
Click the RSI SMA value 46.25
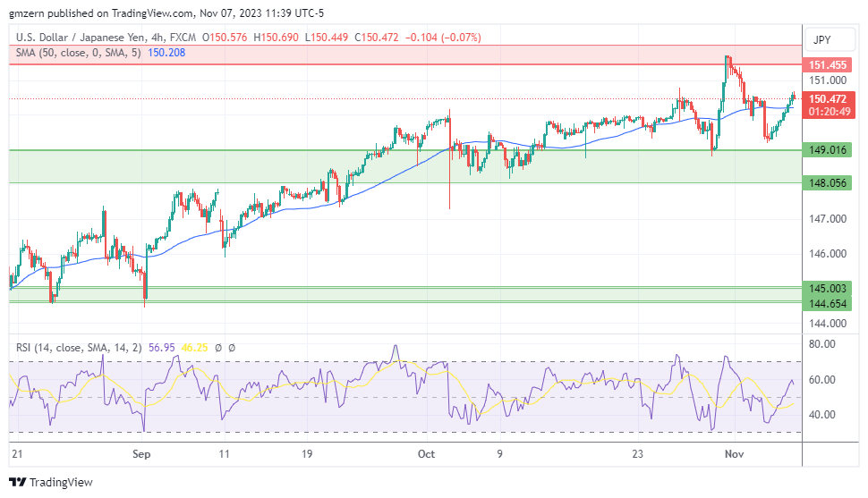(x=194, y=348)
